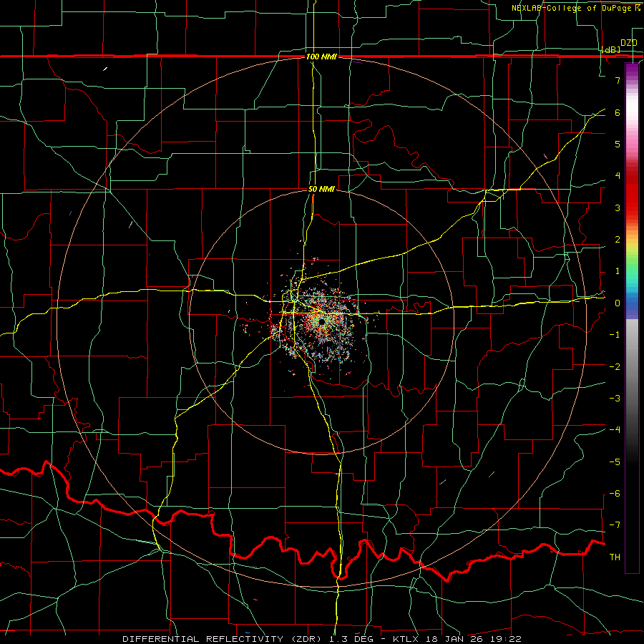Click the colorbar value 1
Image resolution: width=644 pixels, height=644 pixels.
tap(618, 271)
